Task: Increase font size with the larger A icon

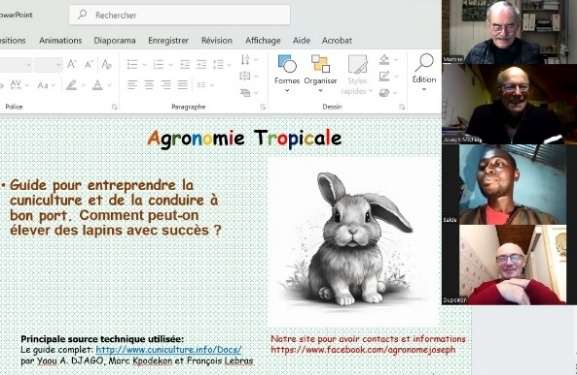Action: (71, 64)
